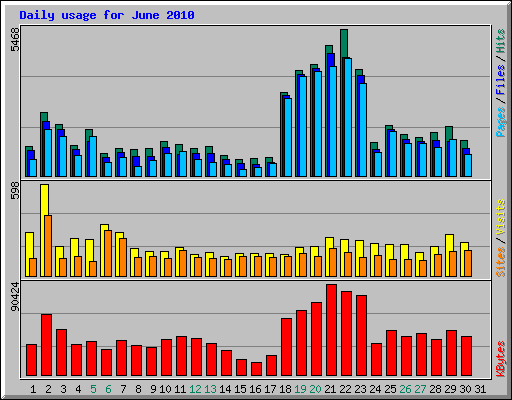The image size is (512, 400).
Task: Click green weekend day 26 label
Action: pos(405,389)
